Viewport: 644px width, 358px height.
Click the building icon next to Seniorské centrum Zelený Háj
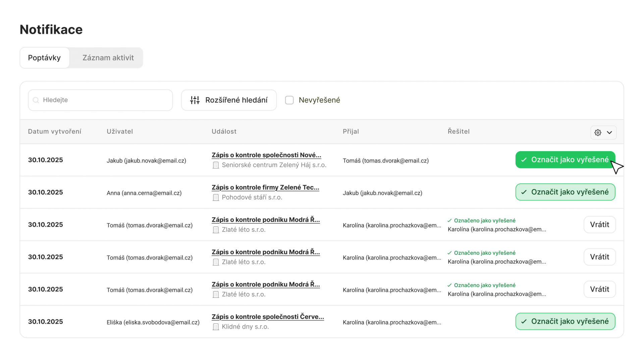[x=215, y=165]
